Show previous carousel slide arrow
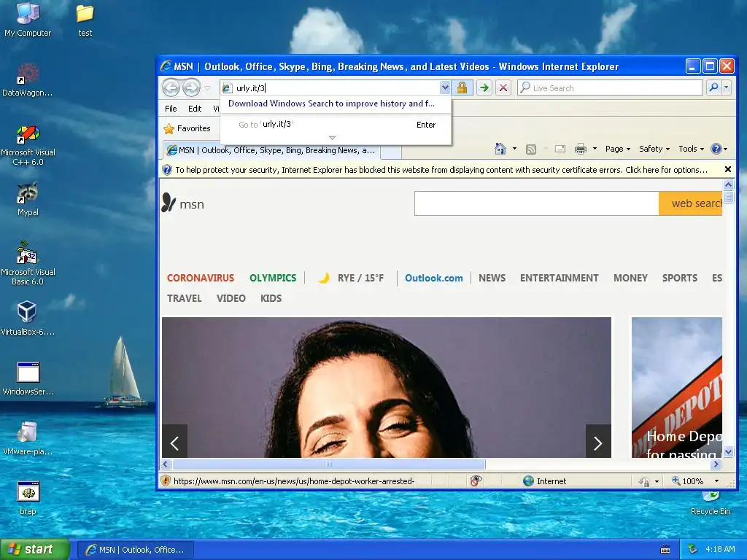Screen dimensions: 747x560 click(x=175, y=443)
